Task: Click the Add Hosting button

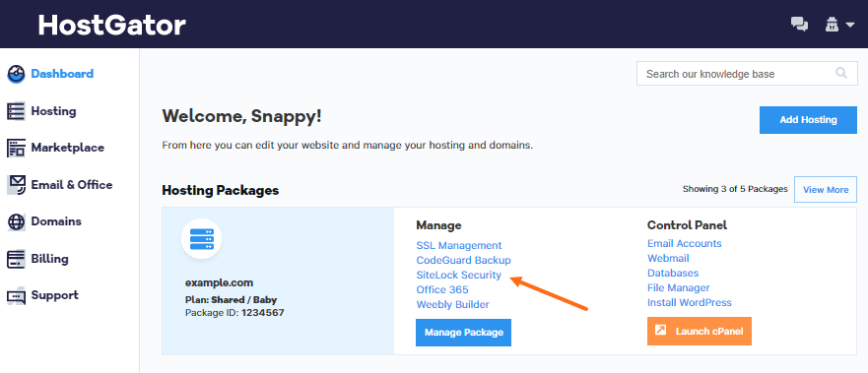Action: point(808,120)
